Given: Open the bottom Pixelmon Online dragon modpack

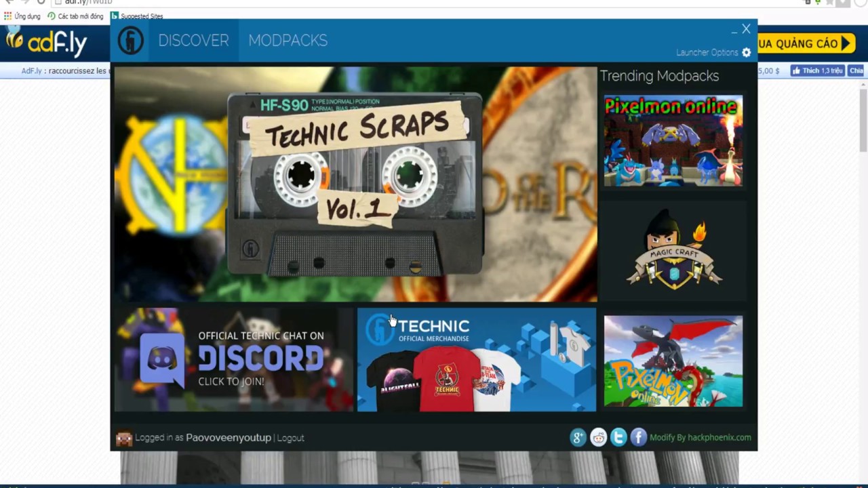Looking at the screenshot, I should click(673, 361).
